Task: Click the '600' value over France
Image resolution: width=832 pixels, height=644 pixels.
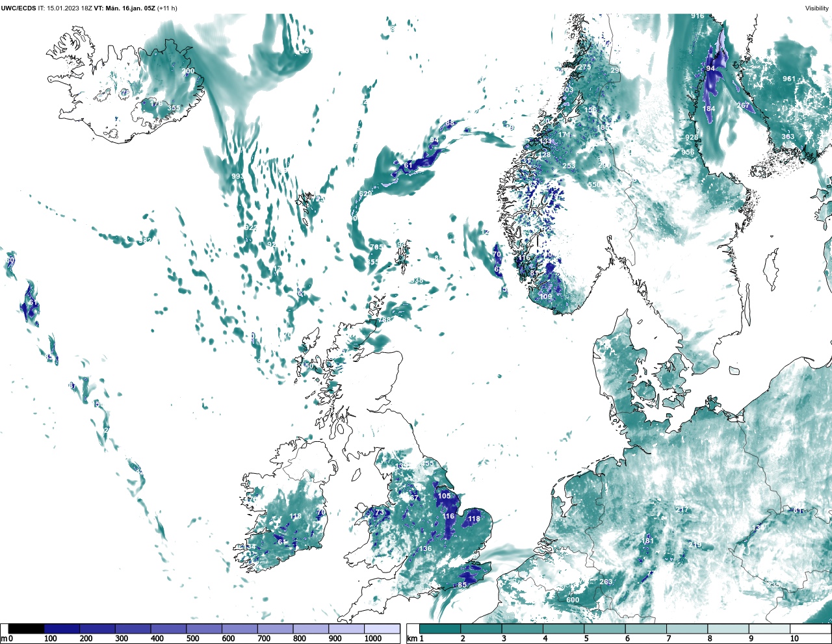Action: (x=573, y=600)
